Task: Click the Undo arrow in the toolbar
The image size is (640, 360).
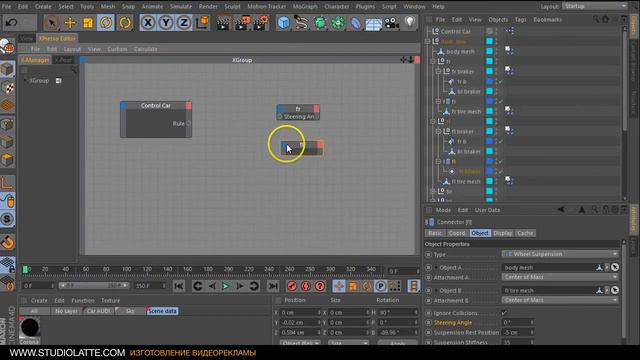Action: (11, 22)
